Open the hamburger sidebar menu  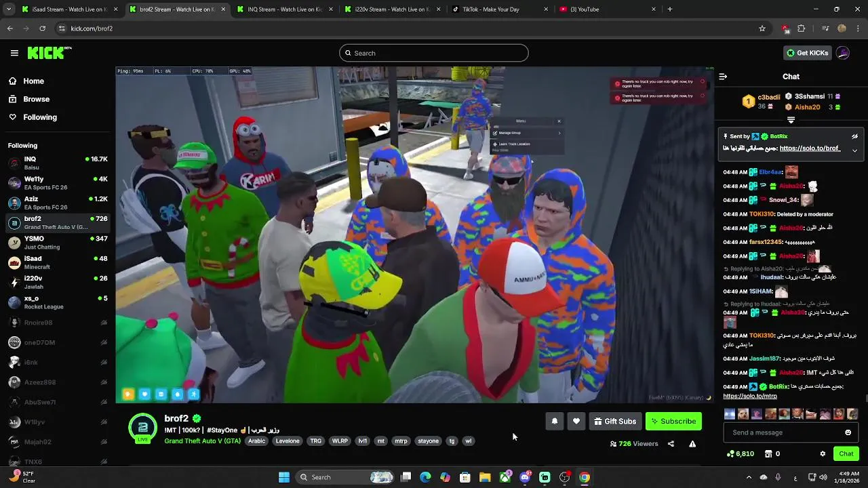tap(14, 53)
